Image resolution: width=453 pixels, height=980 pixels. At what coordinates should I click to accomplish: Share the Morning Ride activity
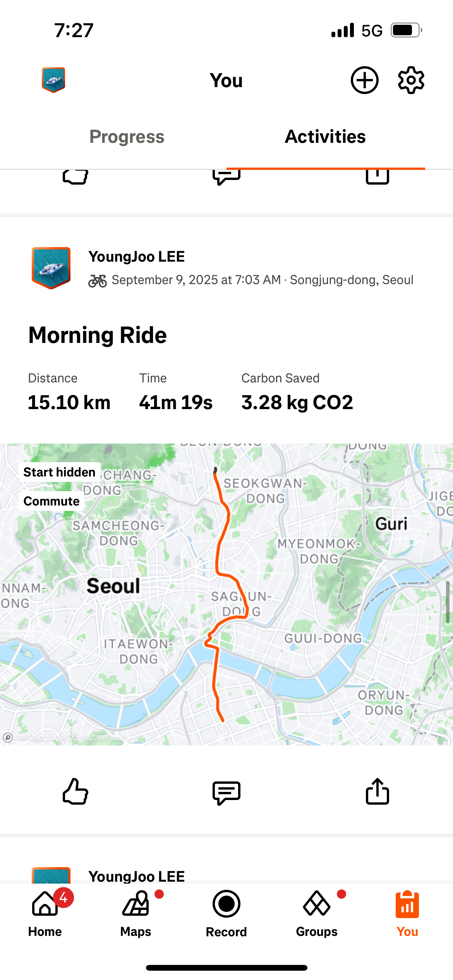pos(377,792)
